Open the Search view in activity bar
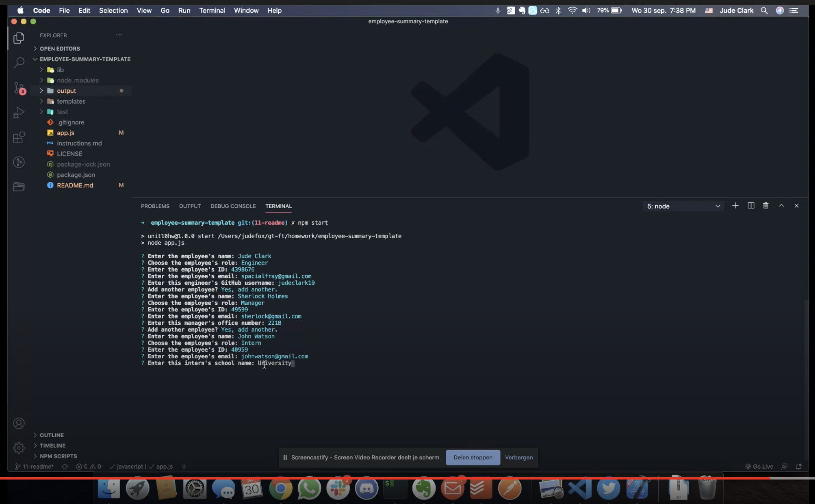The image size is (815, 504). click(19, 62)
